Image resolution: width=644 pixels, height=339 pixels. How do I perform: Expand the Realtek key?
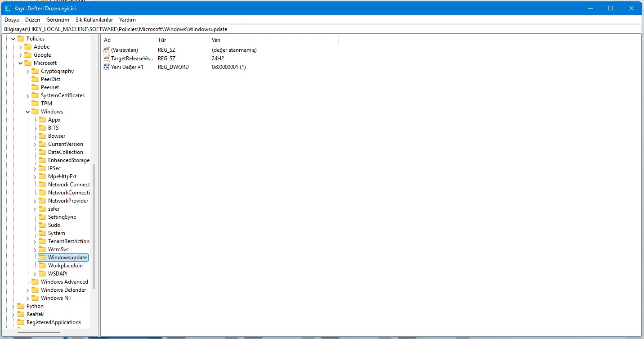click(13, 314)
